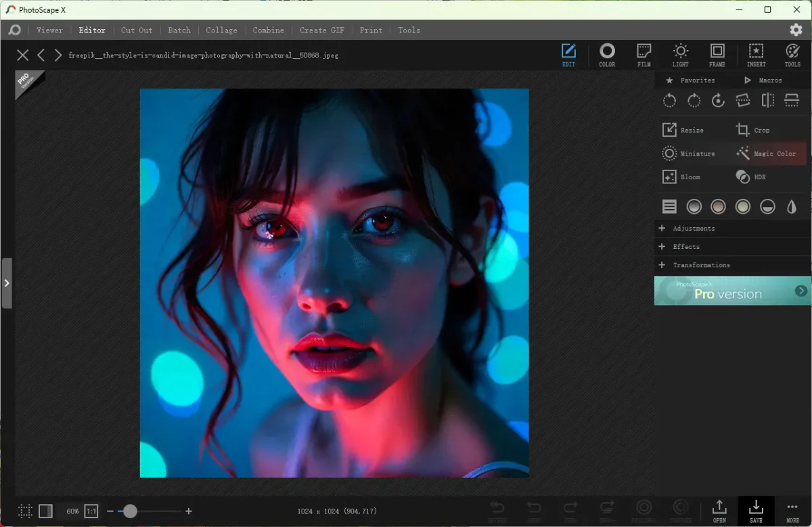Image resolution: width=812 pixels, height=527 pixels.
Task: Apply Magic Color
Action: 770,154
